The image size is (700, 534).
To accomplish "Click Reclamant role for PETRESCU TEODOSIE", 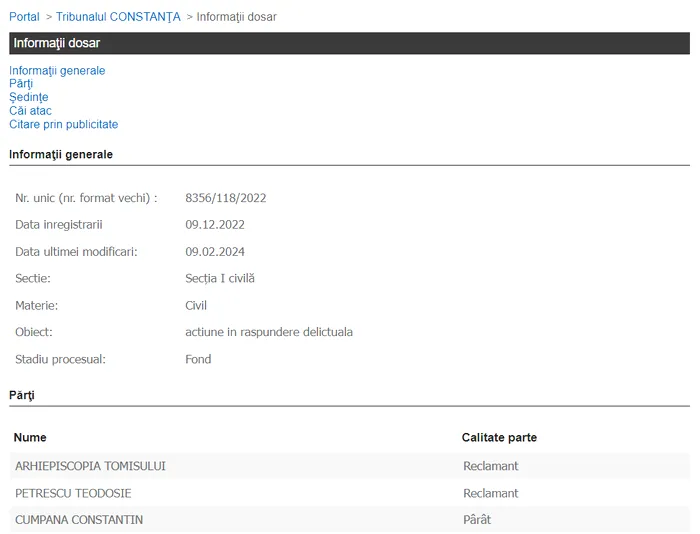I will point(491,493).
